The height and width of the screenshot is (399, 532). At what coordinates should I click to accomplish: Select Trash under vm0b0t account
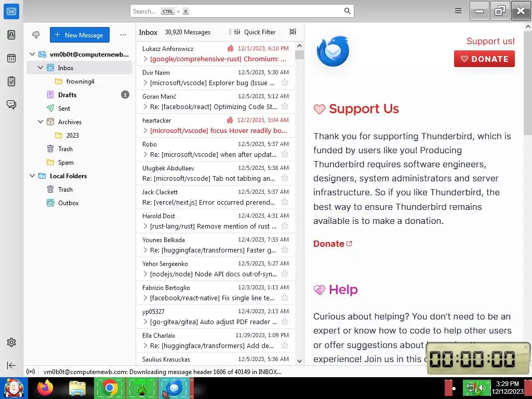(79, 149)
